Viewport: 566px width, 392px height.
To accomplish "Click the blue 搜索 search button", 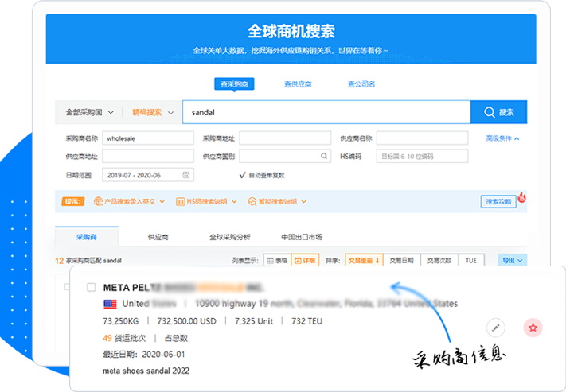I will click(x=498, y=113).
